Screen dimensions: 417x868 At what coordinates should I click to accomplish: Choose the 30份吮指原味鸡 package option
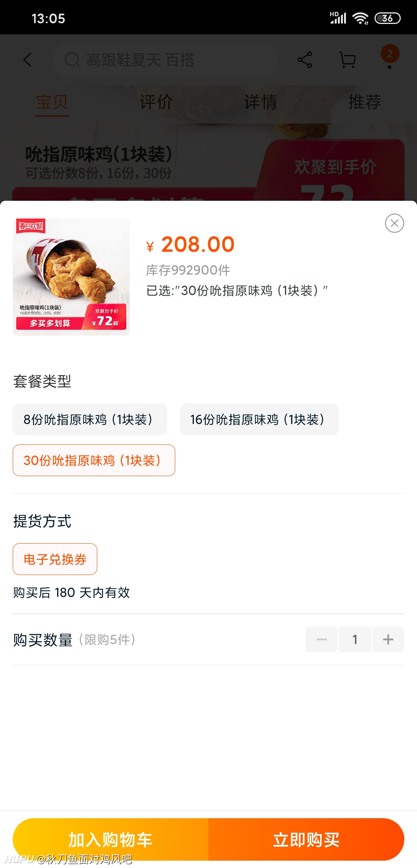[x=94, y=460]
